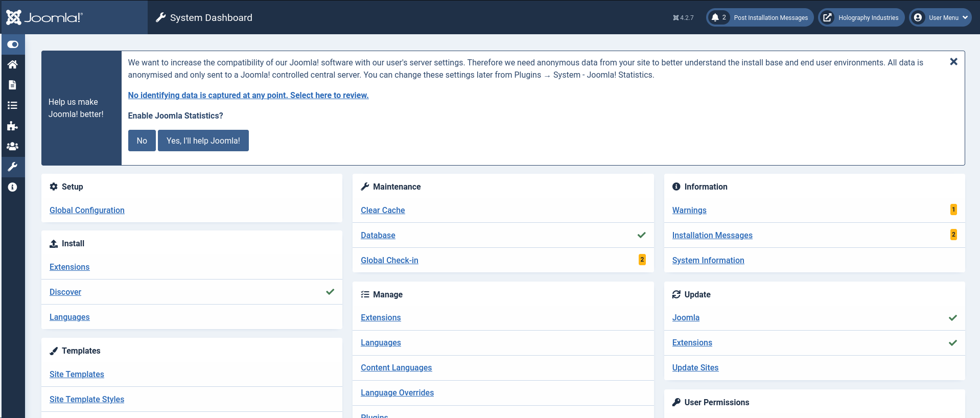Open Manage Extensions link
Screen dimensions: 980x418
coord(381,317)
